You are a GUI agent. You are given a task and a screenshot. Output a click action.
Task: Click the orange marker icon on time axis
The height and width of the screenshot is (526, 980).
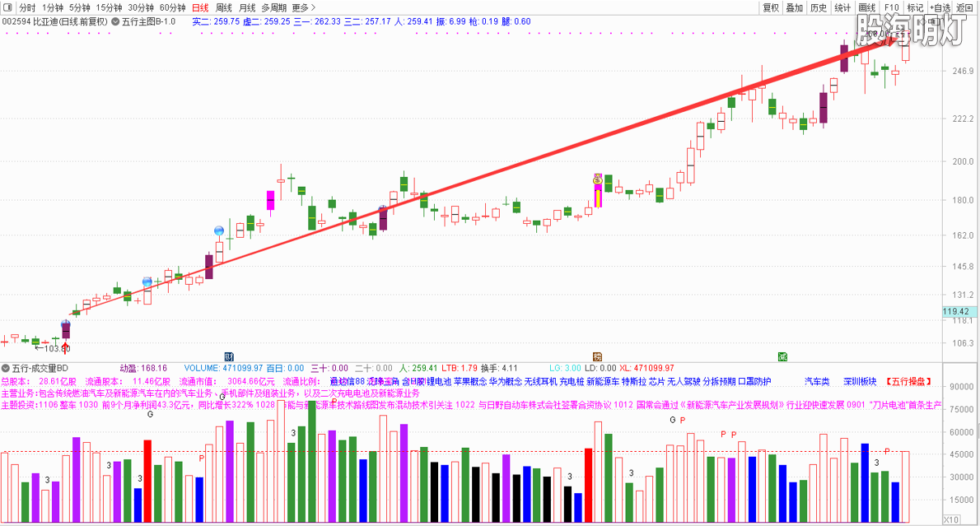point(598,356)
